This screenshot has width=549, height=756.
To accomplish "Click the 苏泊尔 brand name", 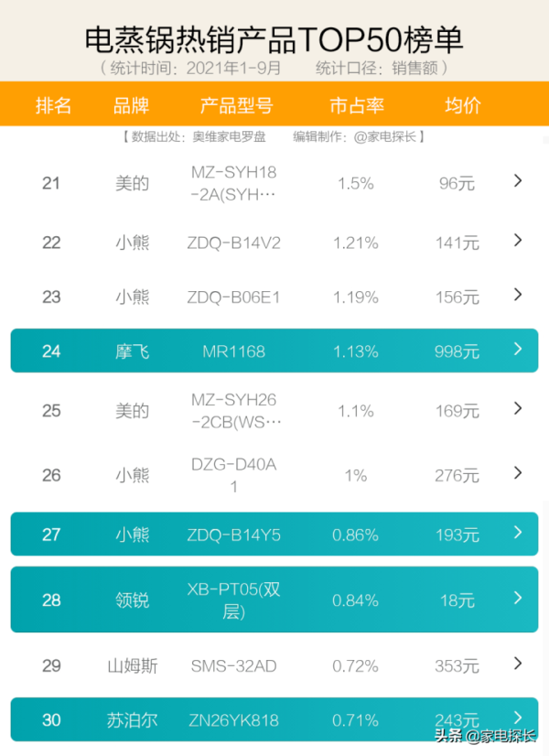I will pos(132,720).
